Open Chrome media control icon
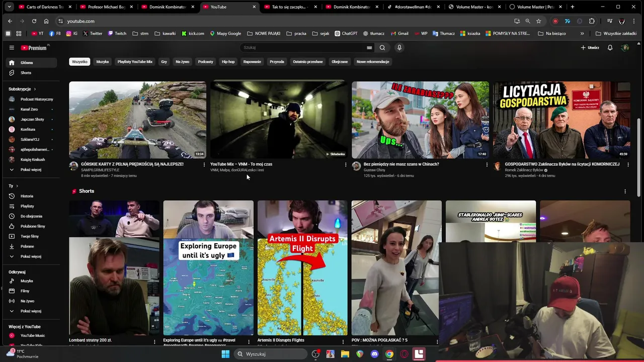Image resolution: width=644 pixels, height=362 pixels. tap(610, 21)
